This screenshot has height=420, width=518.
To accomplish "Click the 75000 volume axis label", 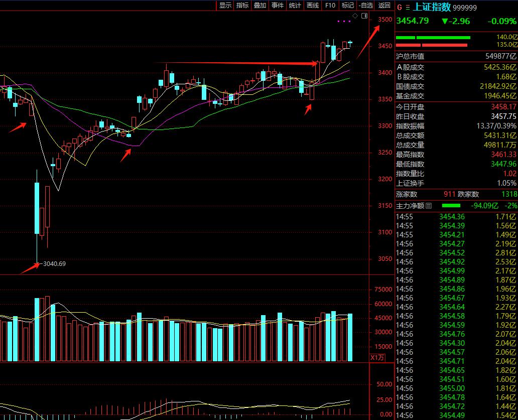I will point(383,290).
